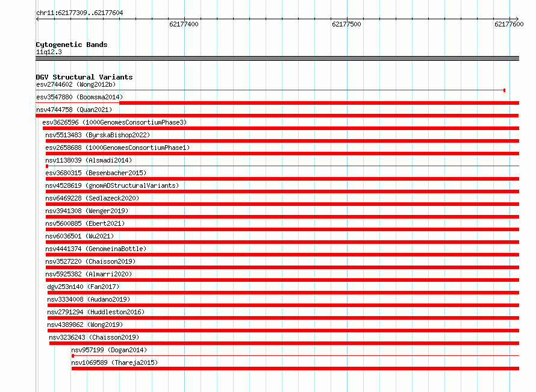Screen dimensions: 536x392
Task: Open esv3626596 (1000GenomesConsortiumPhase3) label
Action: click(114, 122)
